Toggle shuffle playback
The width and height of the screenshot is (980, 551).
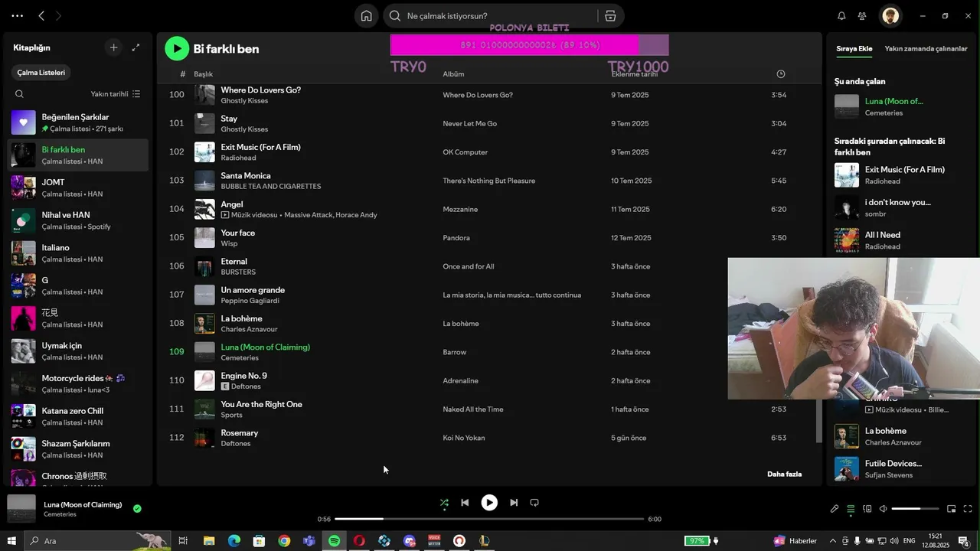pyautogui.click(x=444, y=503)
